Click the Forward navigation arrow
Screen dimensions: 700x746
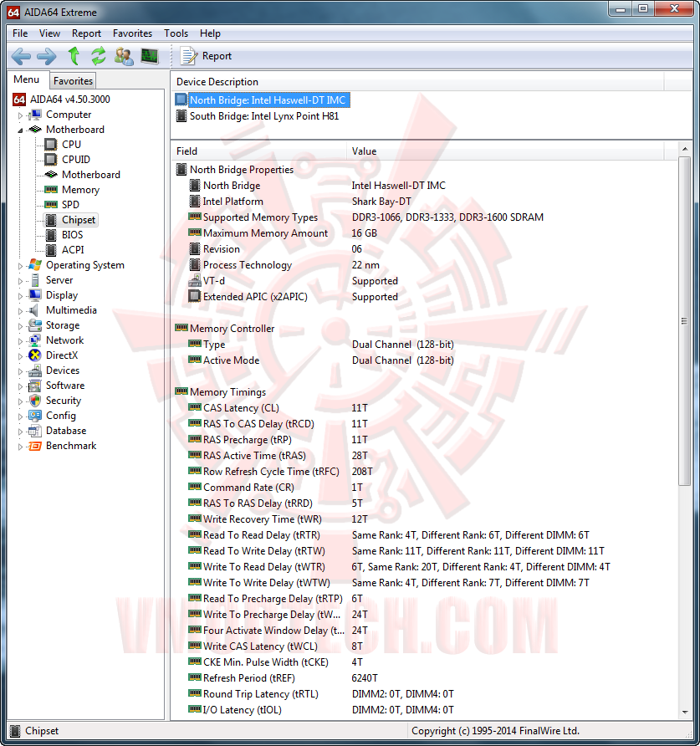46,56
